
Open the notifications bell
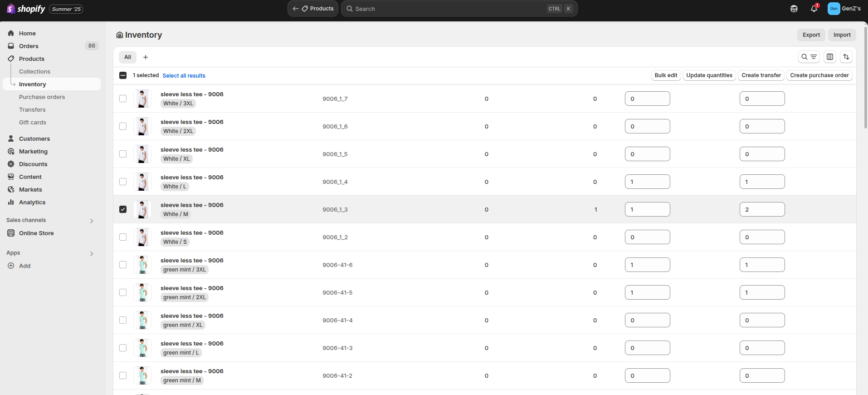[x=814, y=9]
